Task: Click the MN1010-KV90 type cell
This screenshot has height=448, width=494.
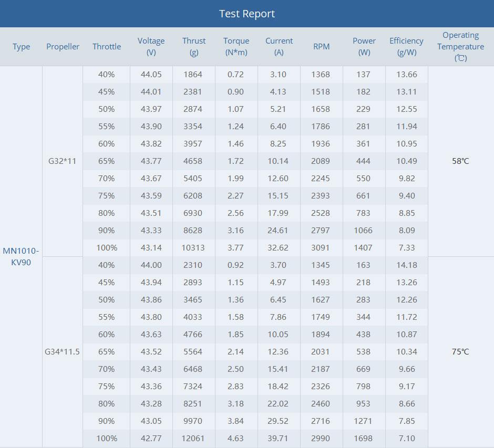Action: (21, 256)
